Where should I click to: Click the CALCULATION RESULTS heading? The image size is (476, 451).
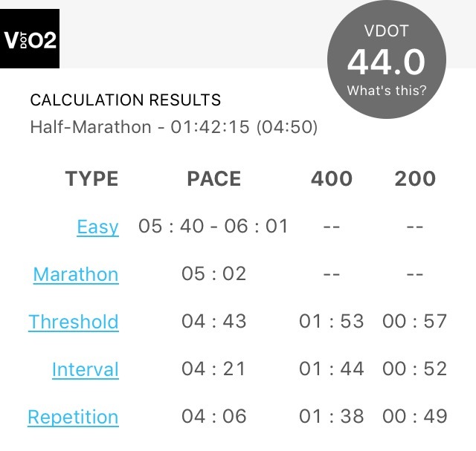[126, 100]
